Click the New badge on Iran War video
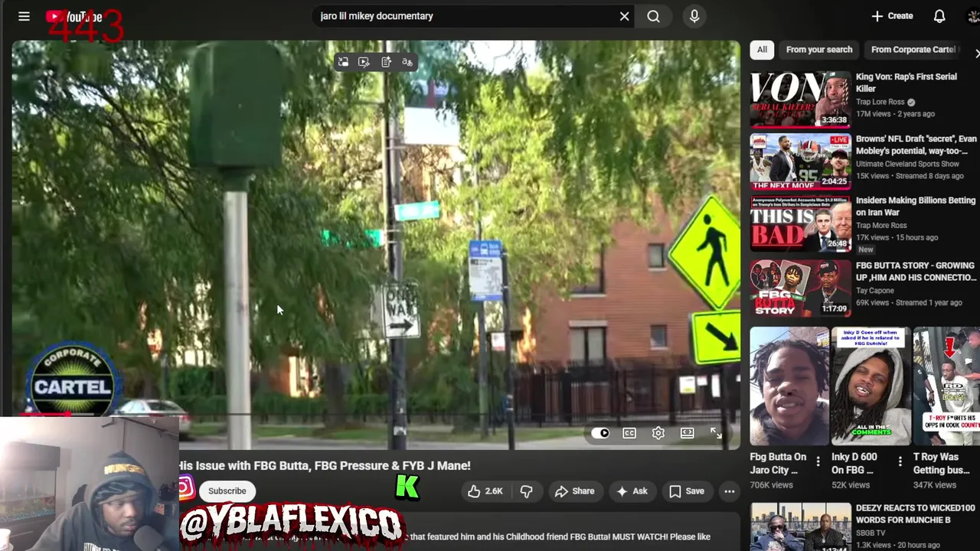This screenshot has width=980, height=551. pyautogui.click(x=865, y=249)
